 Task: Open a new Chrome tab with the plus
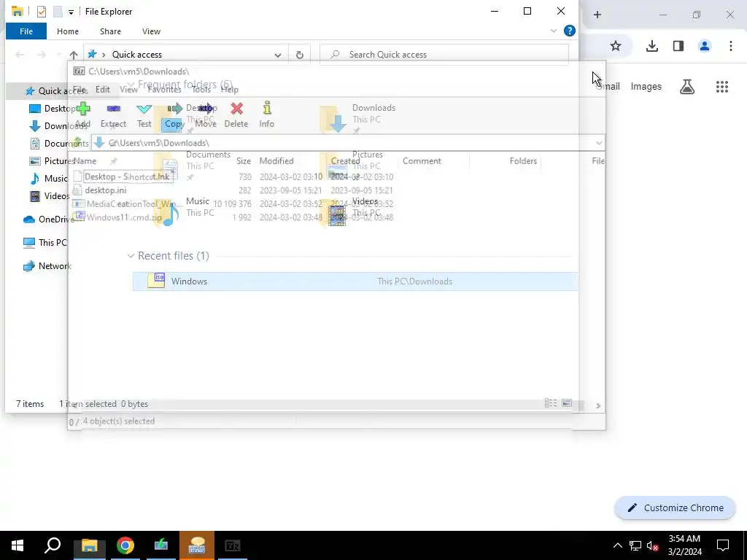click(597, 15)
